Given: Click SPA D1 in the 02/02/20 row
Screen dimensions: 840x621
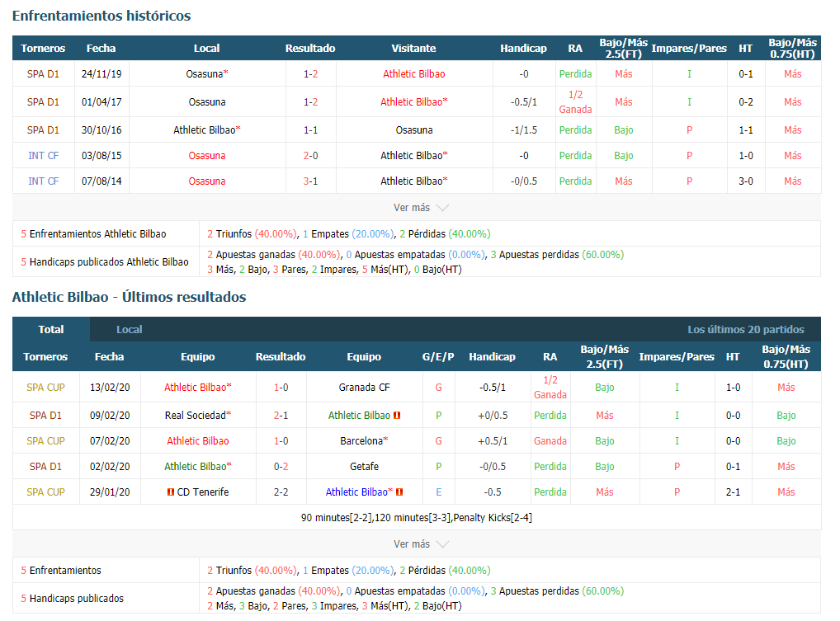Looking at the screenshot, I should (45, 467).
